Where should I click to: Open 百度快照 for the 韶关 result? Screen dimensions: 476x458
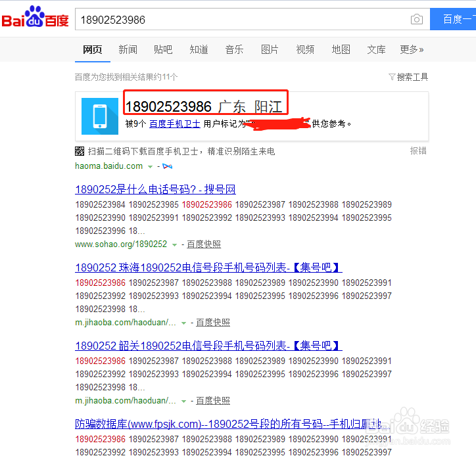click(x=213, y=401)
